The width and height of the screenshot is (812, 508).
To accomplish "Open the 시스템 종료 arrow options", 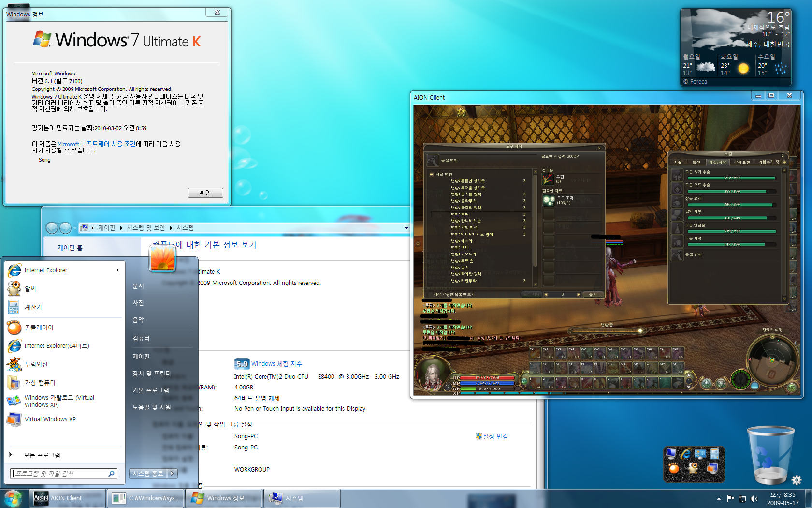I will click(x=173, y=474).
